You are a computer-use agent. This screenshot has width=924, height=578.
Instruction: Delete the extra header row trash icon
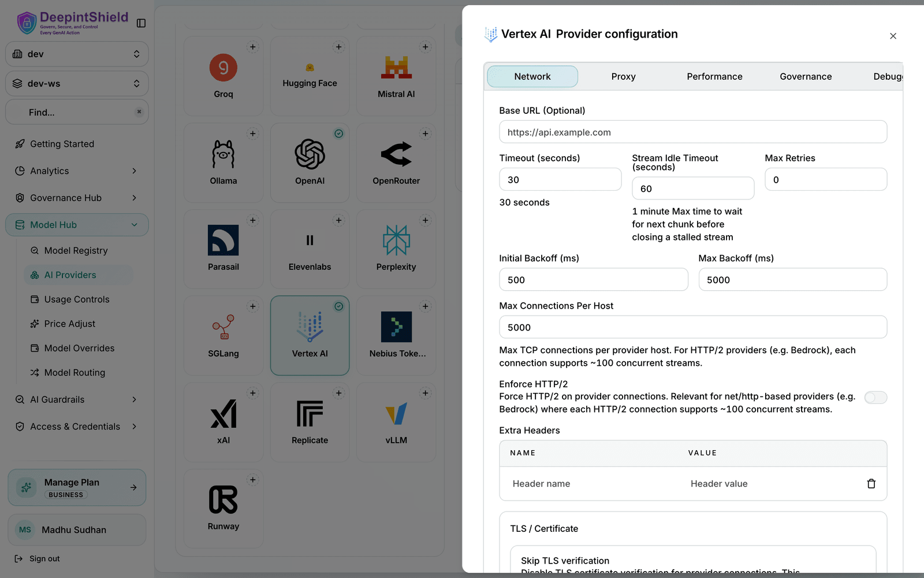coord(871,484)
